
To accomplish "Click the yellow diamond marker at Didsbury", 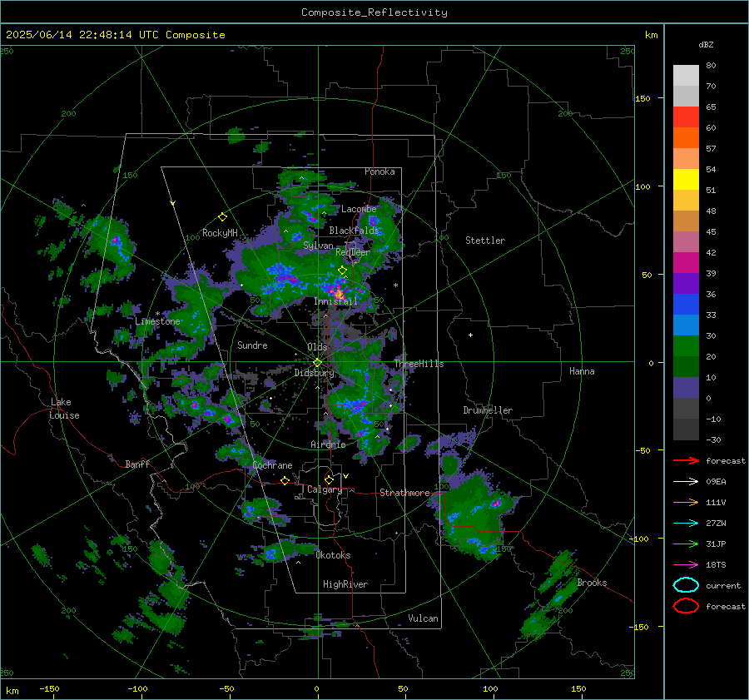I will (x=317, y=363).
